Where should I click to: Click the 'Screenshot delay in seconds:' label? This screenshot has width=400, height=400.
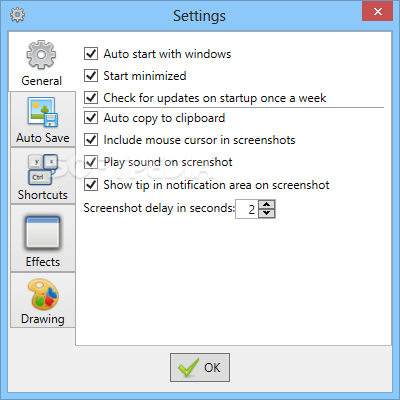pos(159,208)
